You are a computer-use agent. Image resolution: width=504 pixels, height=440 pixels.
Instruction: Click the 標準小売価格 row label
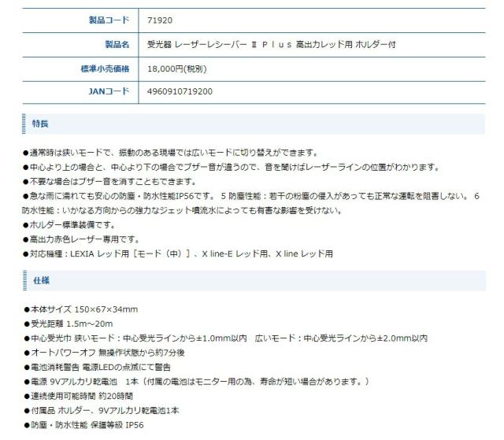[105, 68]
